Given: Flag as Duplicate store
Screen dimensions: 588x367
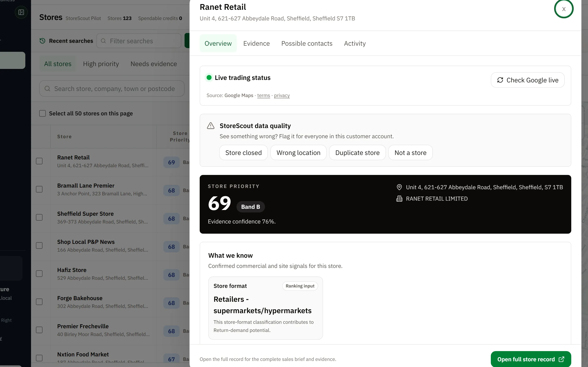Looking at the screenshot, I should click(x=357, y=153).
